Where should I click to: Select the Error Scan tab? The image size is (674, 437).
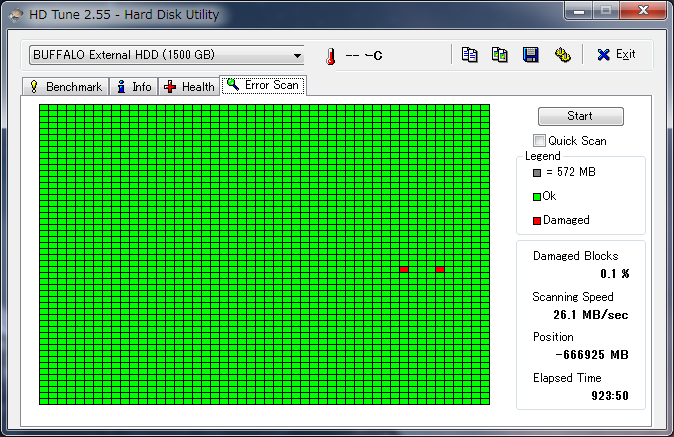tap(263, 85)
